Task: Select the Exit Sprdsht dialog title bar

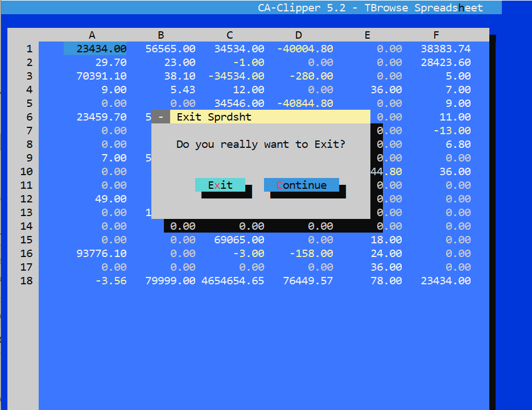Action: (270, 117)
